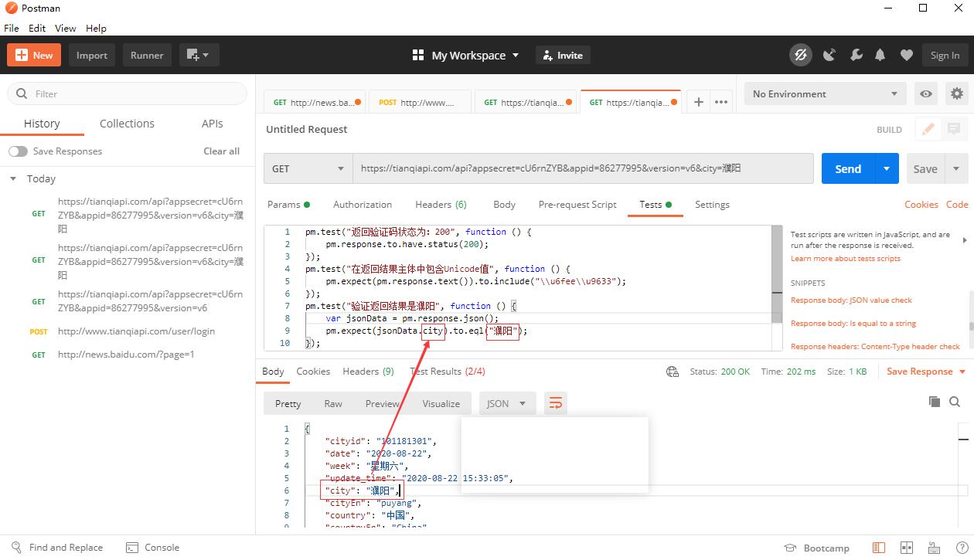Click the history Filter field
The image size is (974, 560).
[x=128, y=93]
